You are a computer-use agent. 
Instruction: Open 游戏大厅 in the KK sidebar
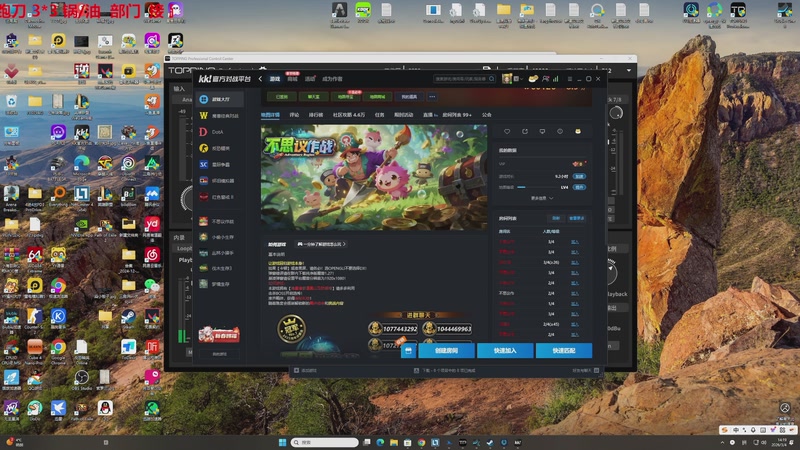pos(220,99)
